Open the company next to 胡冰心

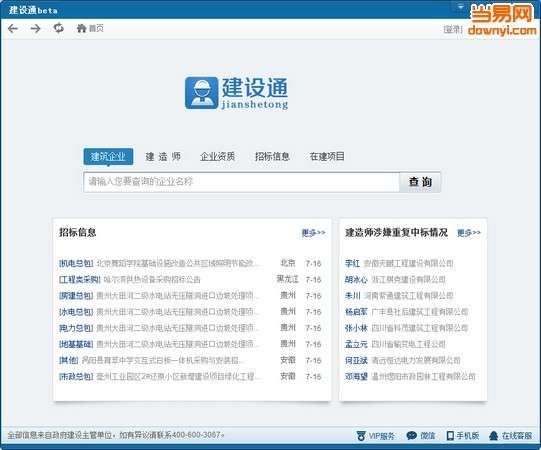pyautogui.click(x=409, y=279)
